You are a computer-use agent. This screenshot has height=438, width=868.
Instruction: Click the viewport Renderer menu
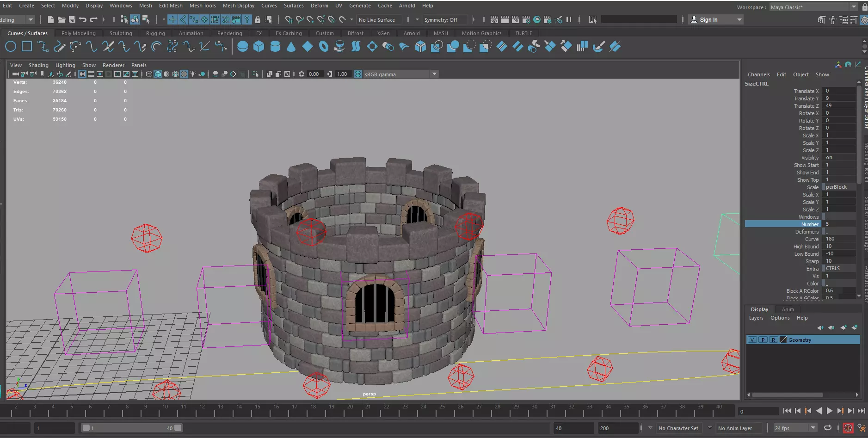113,65
